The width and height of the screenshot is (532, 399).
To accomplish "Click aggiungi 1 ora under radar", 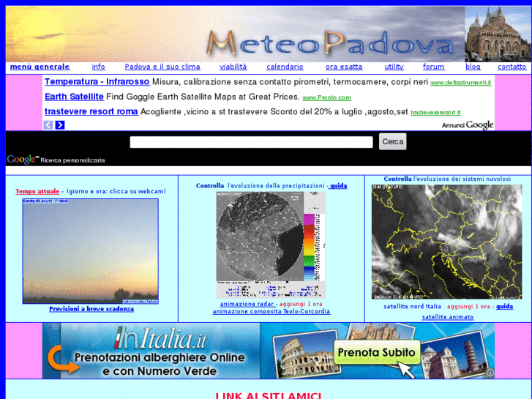I will point(301,305).
